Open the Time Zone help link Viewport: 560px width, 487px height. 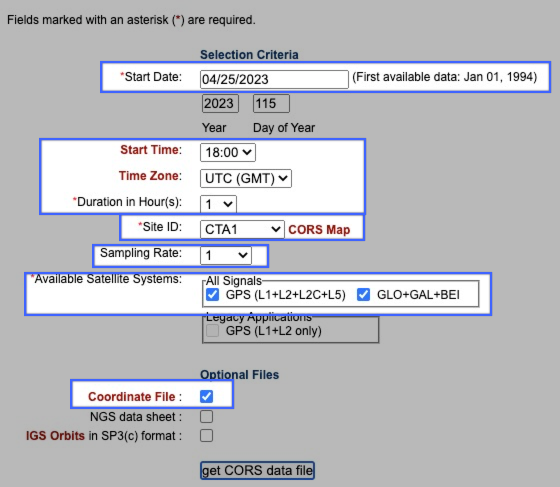[150, 176]
